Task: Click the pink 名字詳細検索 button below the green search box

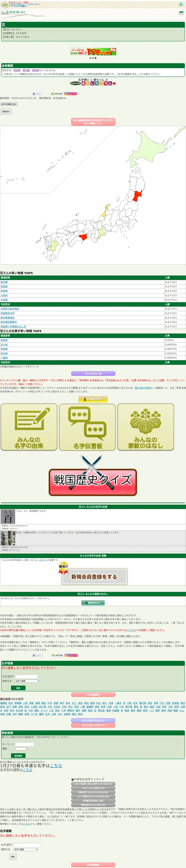Action: [x=93, y=695]
